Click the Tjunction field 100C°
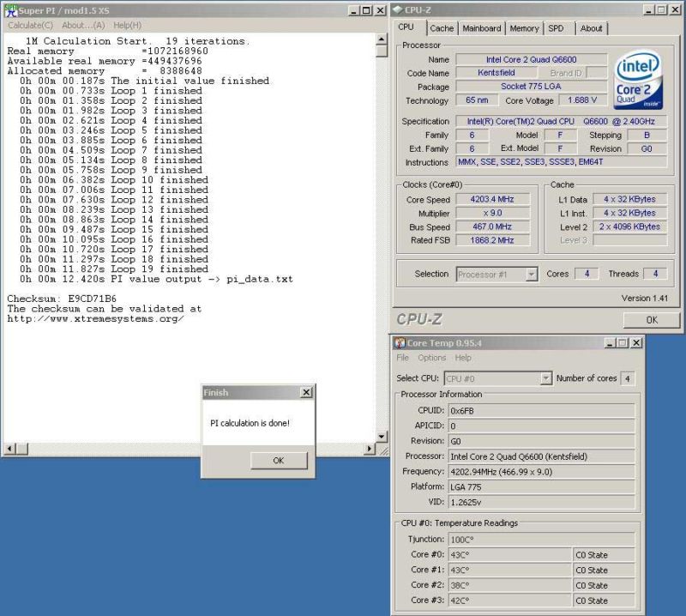686x616 pixels. click(542, 540)
